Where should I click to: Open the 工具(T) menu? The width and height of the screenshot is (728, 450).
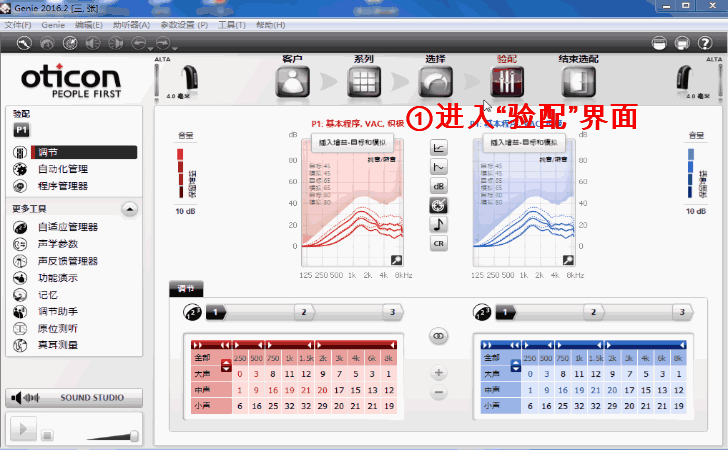pyautogui.click(x=232, y=25)
